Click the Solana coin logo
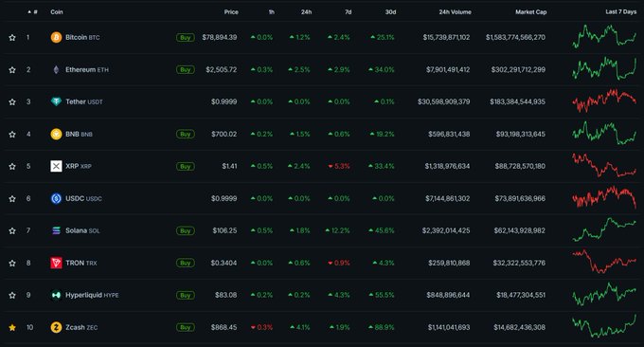Viewport: 644px width, 347px height. pyautogui.click(x=56, y=230)
